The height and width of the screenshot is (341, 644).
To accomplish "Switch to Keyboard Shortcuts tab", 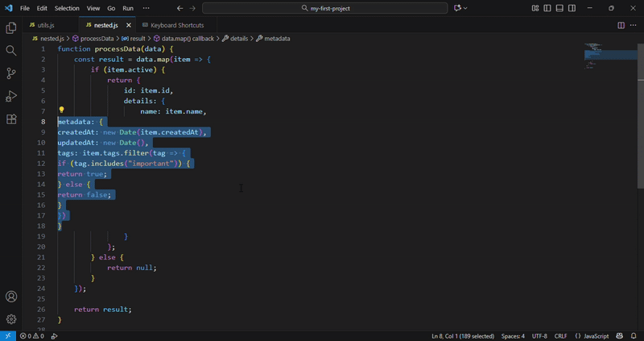I will click(176, 26).
